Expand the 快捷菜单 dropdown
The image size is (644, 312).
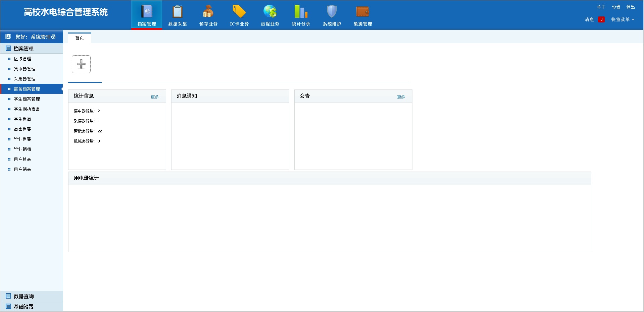[x=623, y=19]
